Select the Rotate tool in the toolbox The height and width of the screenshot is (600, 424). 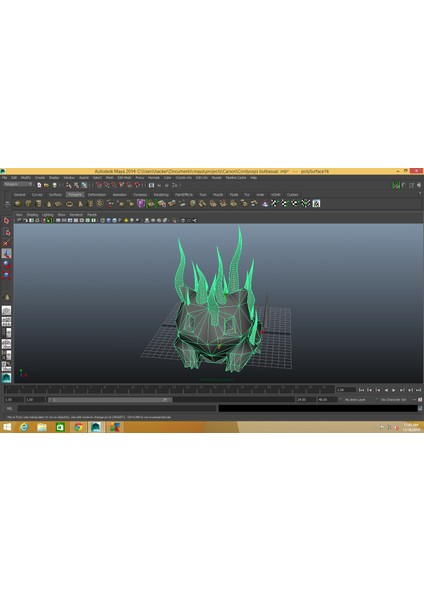click(x=6, y=264)
